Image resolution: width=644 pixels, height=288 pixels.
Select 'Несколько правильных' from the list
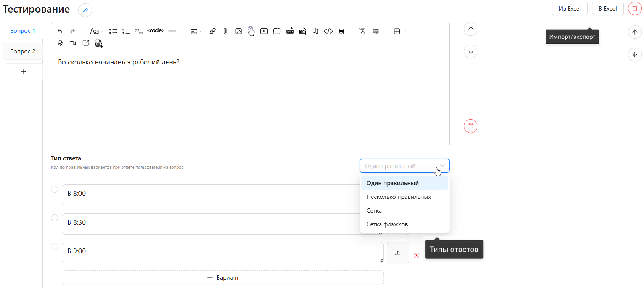(x=399, y=197)
